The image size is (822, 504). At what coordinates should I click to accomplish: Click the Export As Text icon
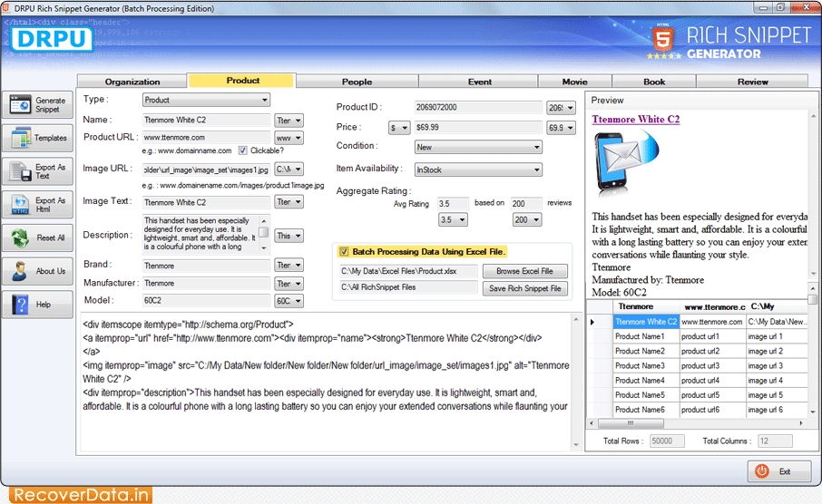(x=21, y=171)
